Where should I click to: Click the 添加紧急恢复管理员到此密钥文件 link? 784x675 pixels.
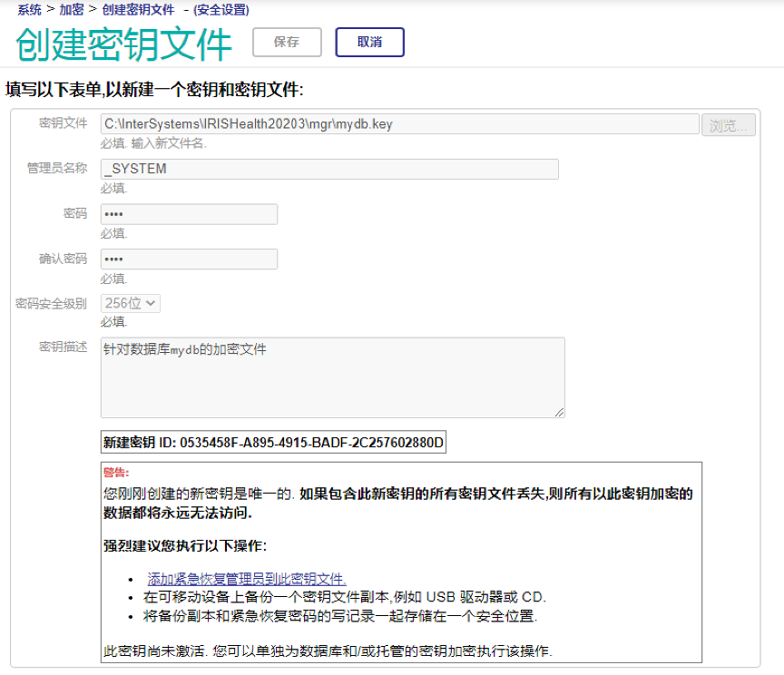(x=247, y=579)
